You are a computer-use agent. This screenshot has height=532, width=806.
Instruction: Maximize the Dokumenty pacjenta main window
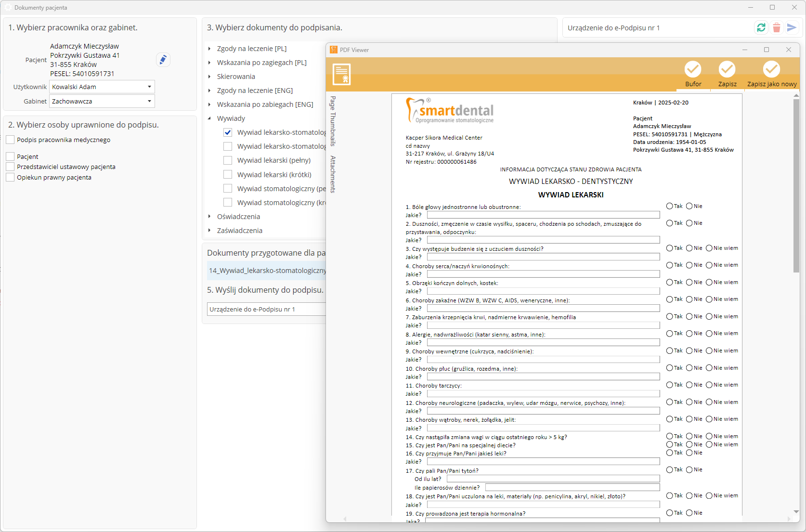[x=772, y=7]
